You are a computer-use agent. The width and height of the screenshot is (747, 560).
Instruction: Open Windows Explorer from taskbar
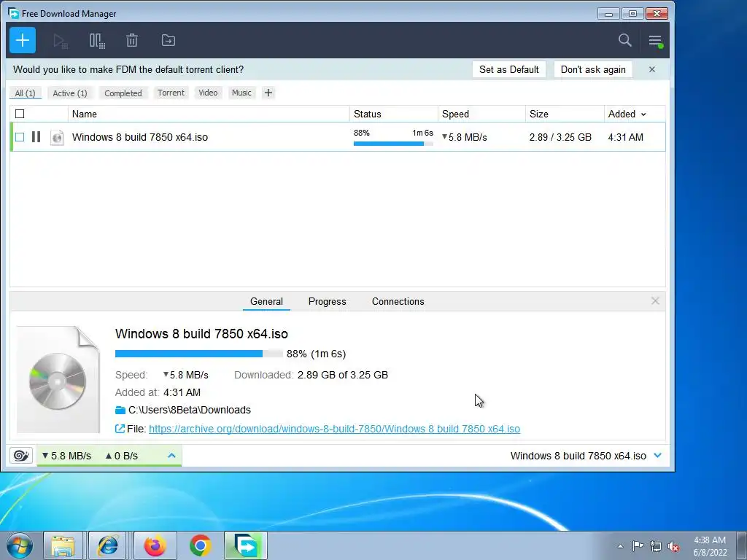pyautogui.click(x=63, y=545)
